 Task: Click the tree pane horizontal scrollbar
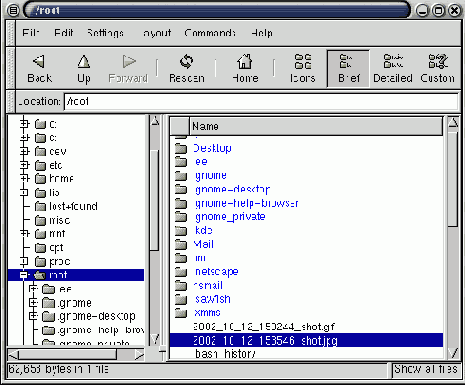point(76,354)
